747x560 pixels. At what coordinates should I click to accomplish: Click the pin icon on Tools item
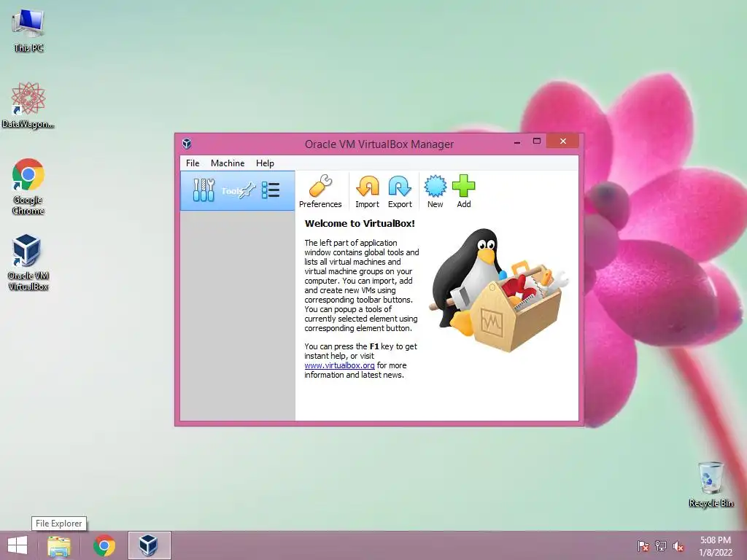pos(247,190)
